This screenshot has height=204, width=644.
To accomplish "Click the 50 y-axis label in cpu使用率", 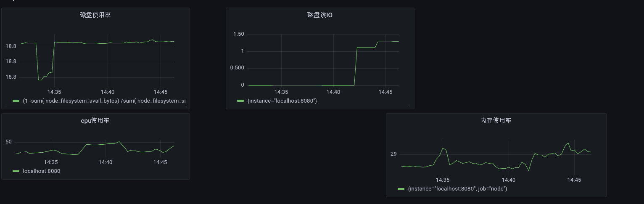I will (x=9, y=142).
